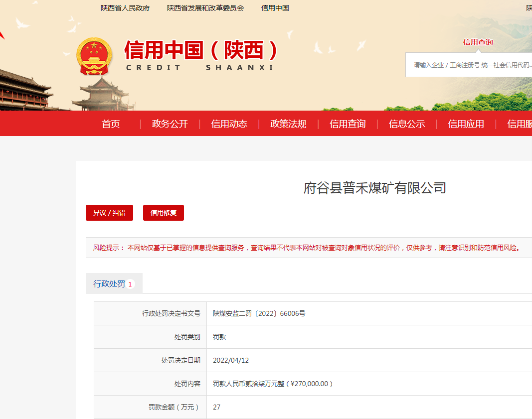Open 信用中国 top link
532x419 pixels.
click(275, 8)
